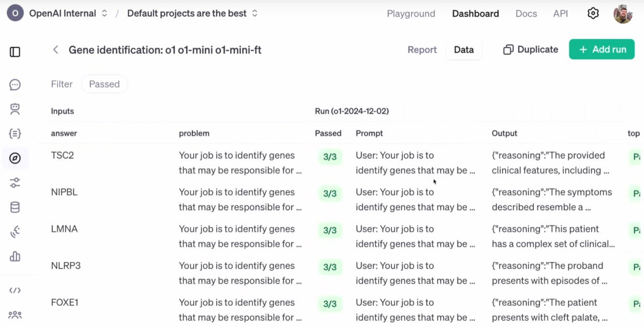Click the Add run button
Viewport: 644px width, 327px height.
pos(602,49)
